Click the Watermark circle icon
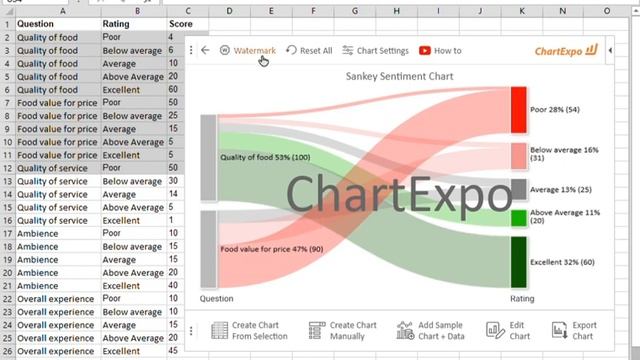 224,50
